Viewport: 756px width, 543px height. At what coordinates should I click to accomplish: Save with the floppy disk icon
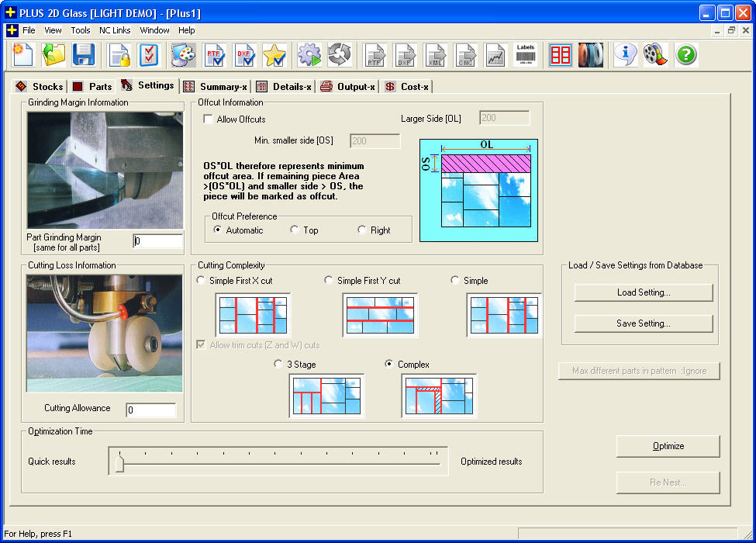84,54
